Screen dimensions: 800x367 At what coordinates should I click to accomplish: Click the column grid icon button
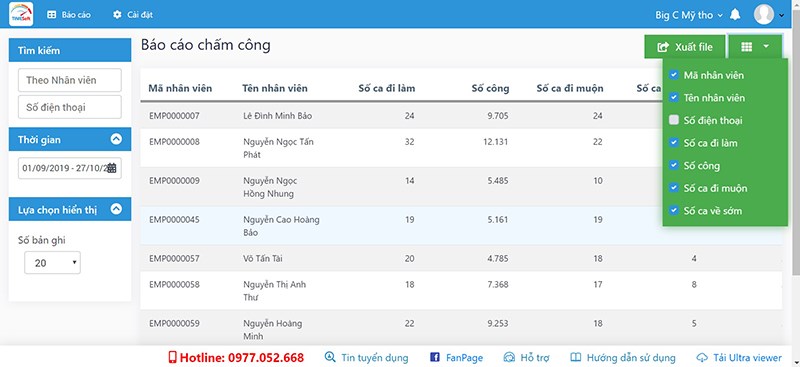pos(746,47)
